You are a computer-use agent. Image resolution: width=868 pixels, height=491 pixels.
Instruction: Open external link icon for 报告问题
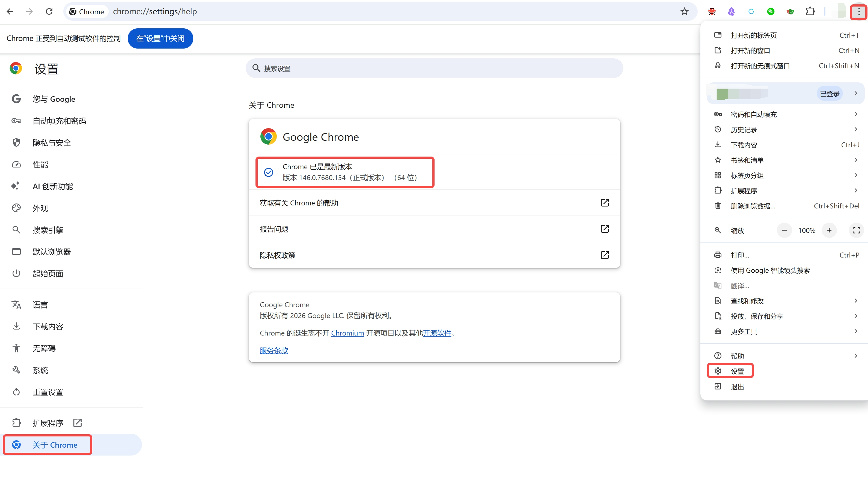[605, 229]
